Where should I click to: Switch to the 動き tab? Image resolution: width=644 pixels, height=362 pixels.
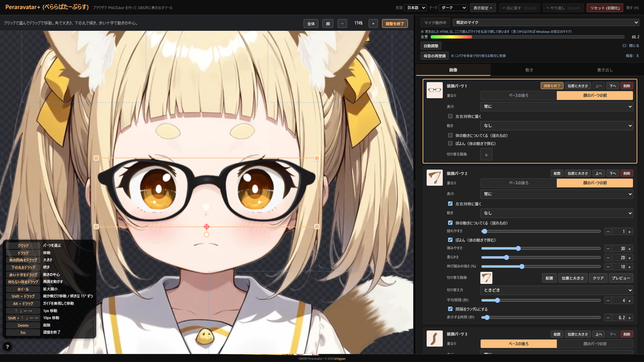click(529, 70)
